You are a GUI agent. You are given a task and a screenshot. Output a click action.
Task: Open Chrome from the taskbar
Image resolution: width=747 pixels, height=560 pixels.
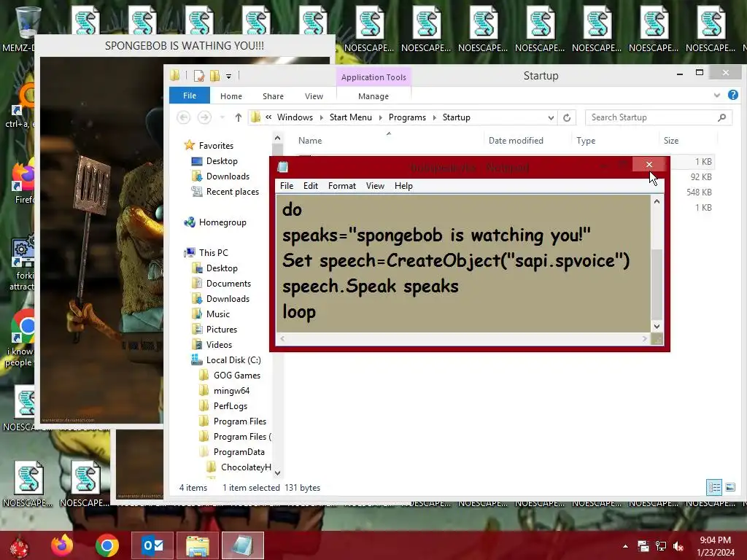point(107,545)
